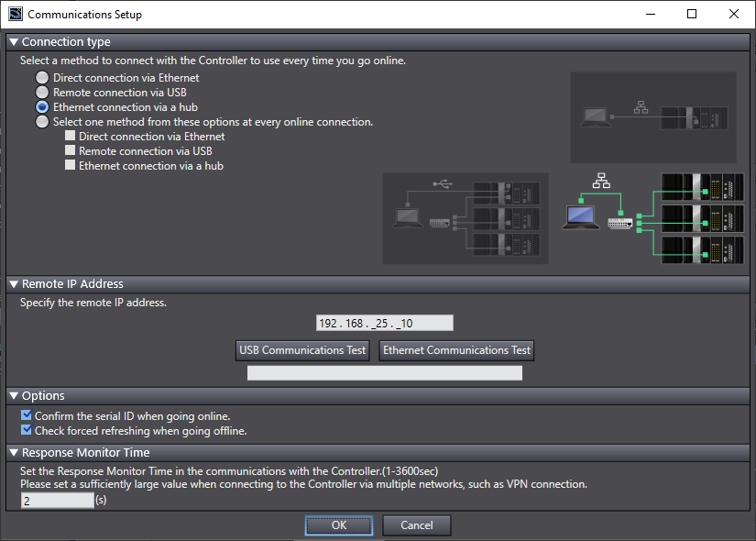Select one method at every online connection
756x541 pixels.
click(x=42, y=122)
